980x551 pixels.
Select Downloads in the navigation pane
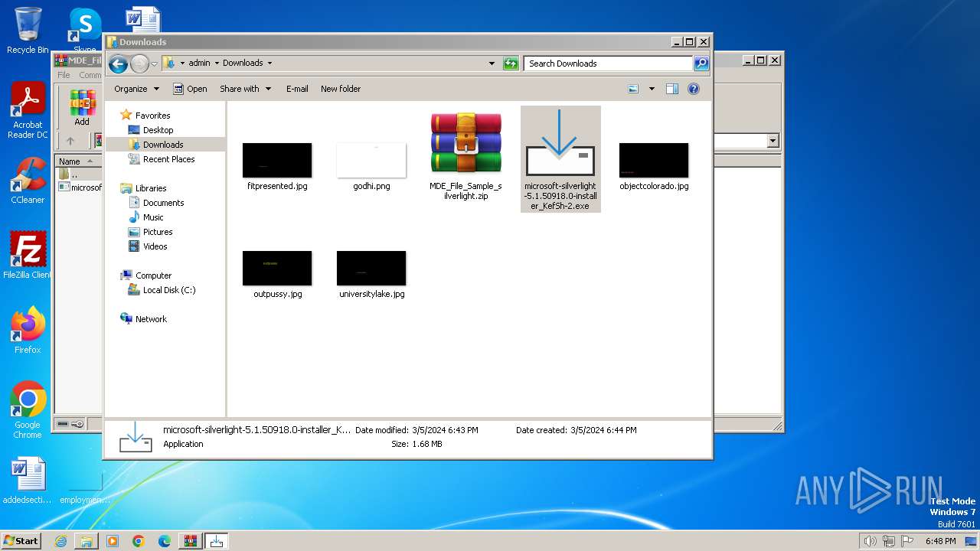pyautogui.click(x=163, y=145)
